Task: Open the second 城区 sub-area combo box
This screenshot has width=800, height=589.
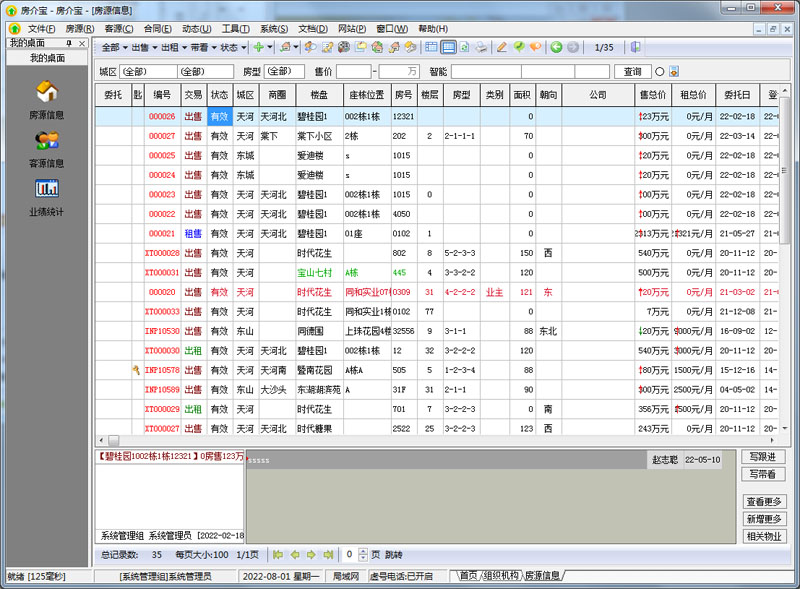Action: point(206,71)
